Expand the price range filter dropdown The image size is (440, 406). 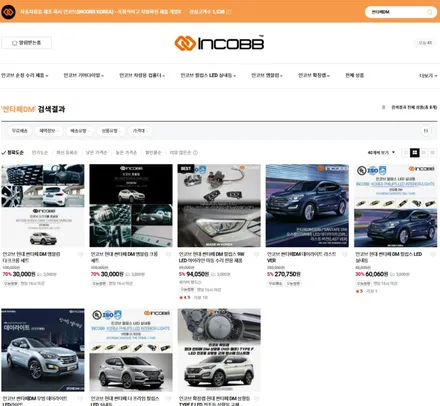[140, 131]
